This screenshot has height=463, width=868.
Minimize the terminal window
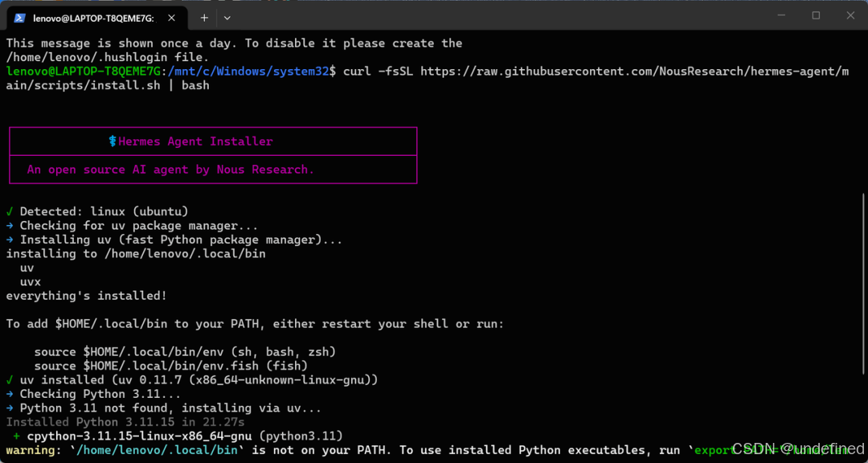pos(780,15)
